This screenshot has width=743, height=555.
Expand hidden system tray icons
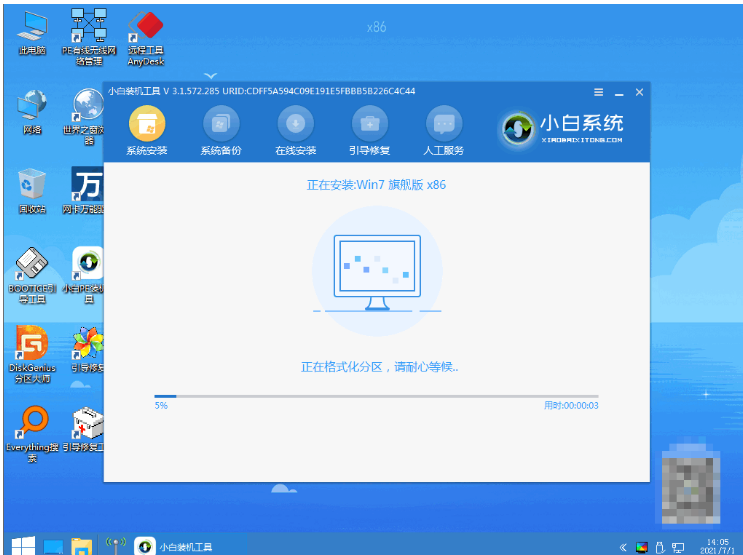click(x=624, y=547)
